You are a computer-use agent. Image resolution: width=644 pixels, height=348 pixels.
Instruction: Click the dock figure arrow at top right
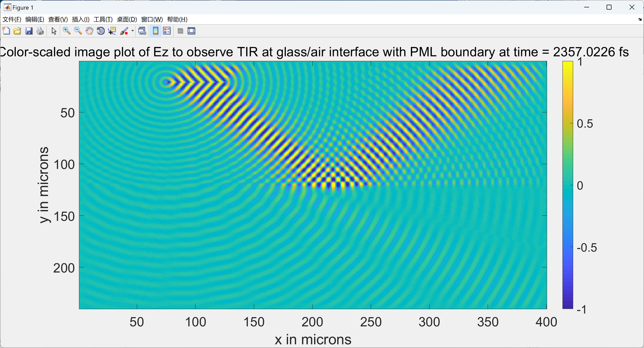(640, 19)
